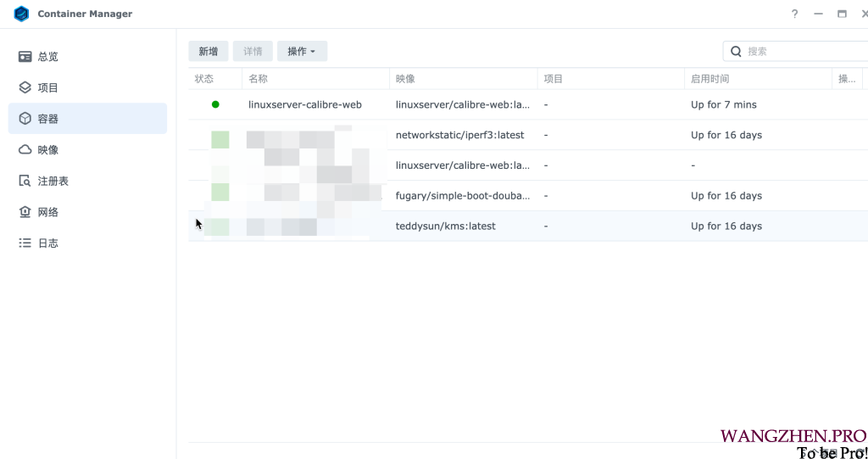Click the 日志 log list icon
The image size is (868, 459).
(25, 243)
